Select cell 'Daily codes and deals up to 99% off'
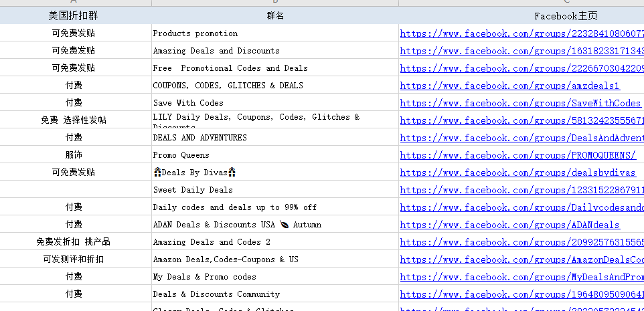Viewport: 644px width, 311px height. pyautogui.click(x=275, y=207)
